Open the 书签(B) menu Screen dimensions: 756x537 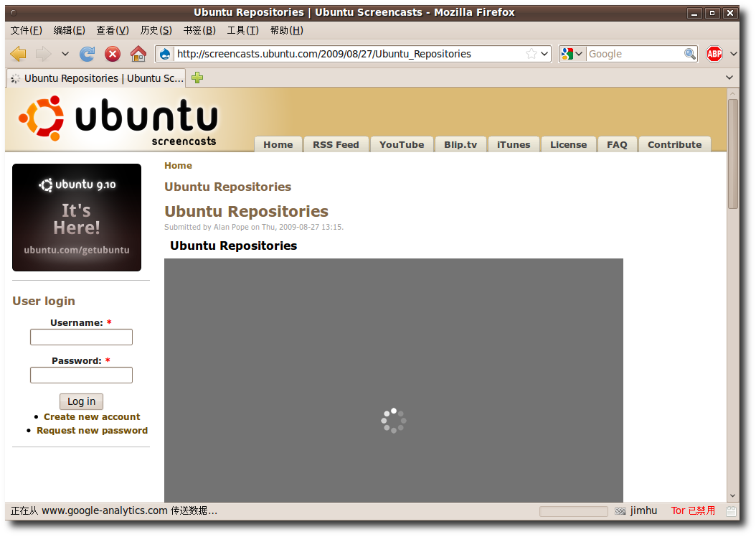click(199, 30)
